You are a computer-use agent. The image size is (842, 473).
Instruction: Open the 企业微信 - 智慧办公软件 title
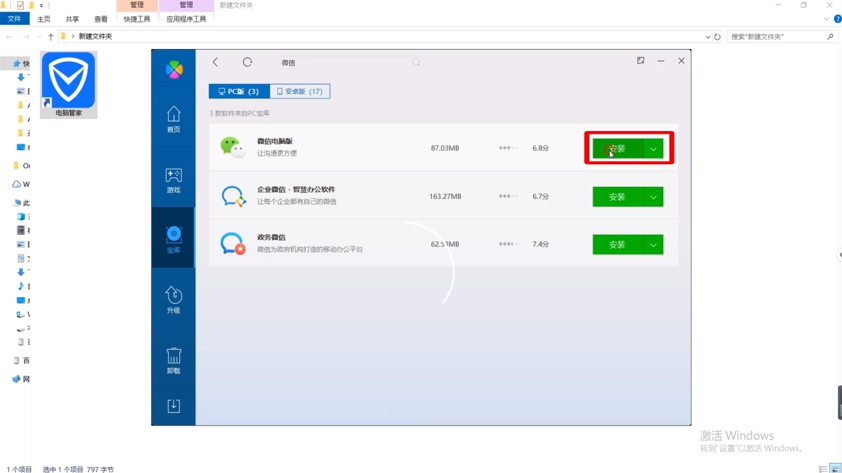pos(296,190)
